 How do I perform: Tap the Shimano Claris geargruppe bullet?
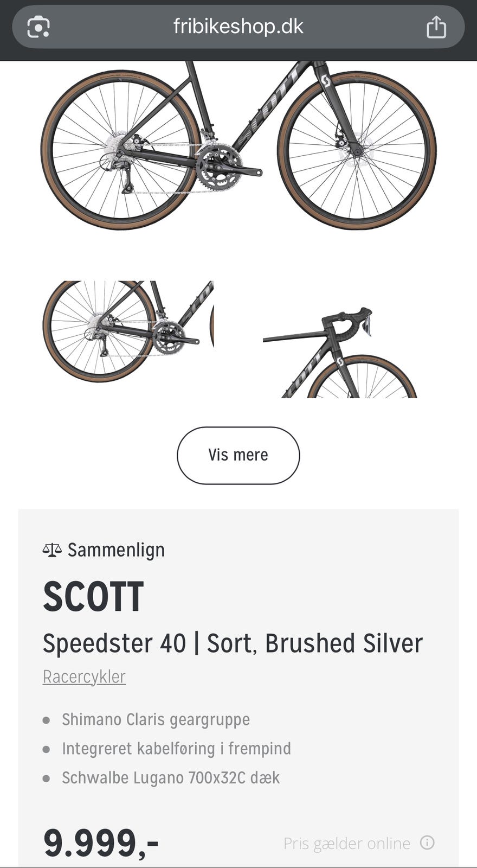[156, 719]
